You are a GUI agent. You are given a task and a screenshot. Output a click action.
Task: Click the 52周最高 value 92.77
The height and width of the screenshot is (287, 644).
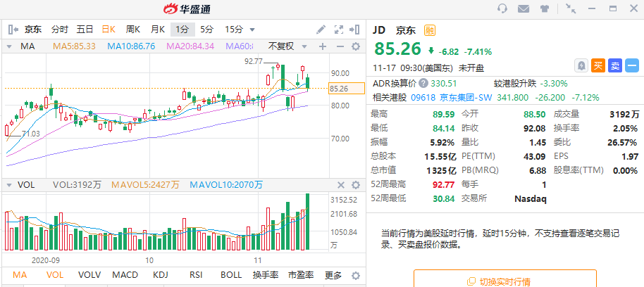point(444,184)
